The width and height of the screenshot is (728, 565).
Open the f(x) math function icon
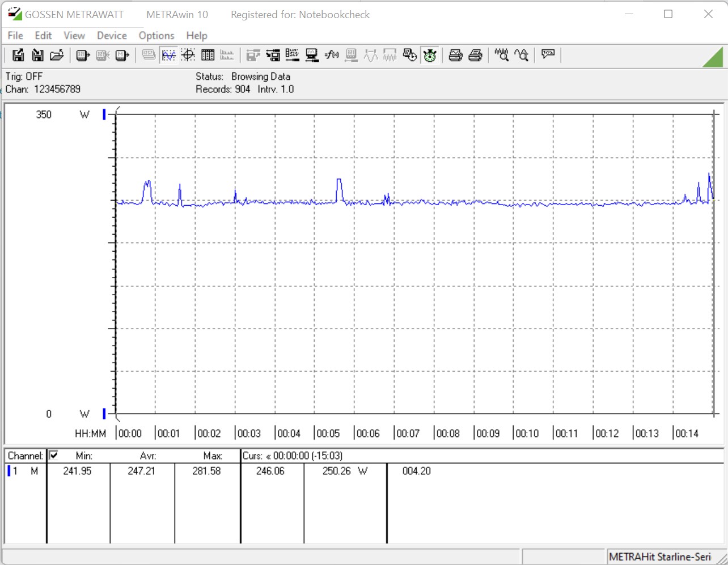pyautogui.click(x=332, y=55)
